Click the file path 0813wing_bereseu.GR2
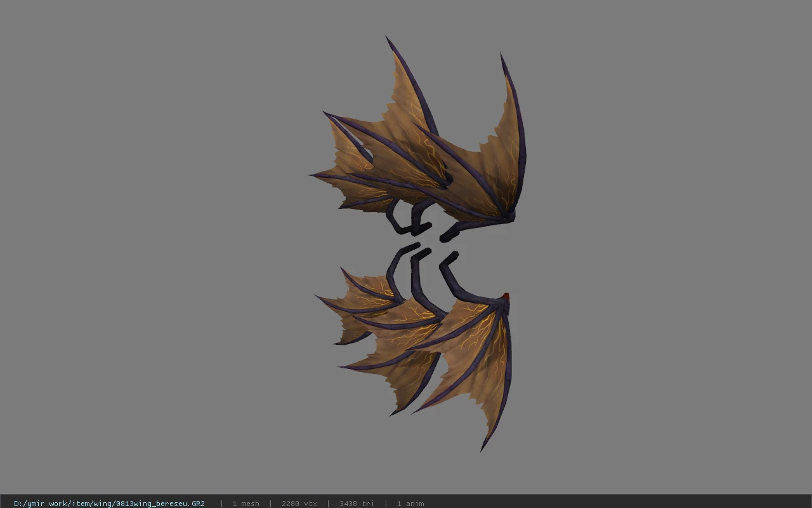Image resolution: width=812 pixels, height=508 pixels. pos(109,504)
